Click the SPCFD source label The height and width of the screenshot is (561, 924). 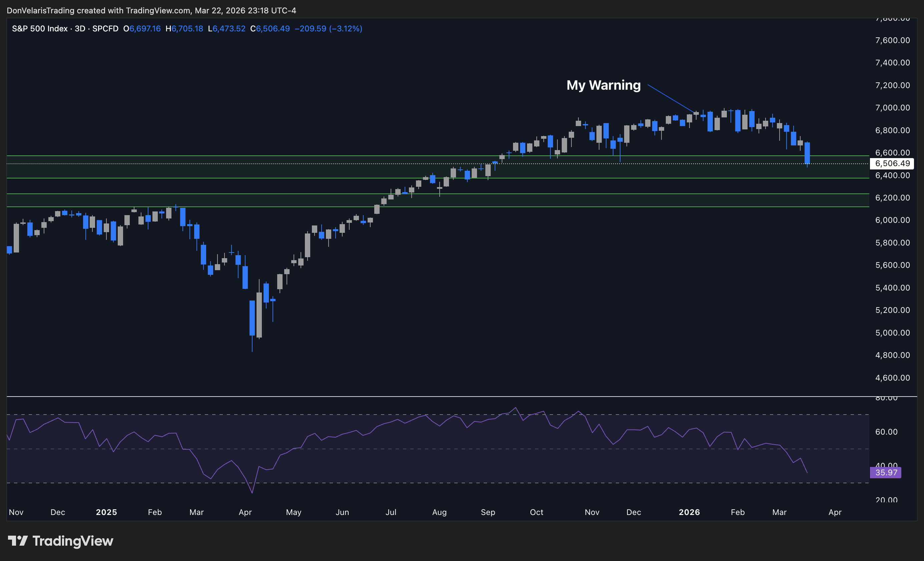point(105,28)
